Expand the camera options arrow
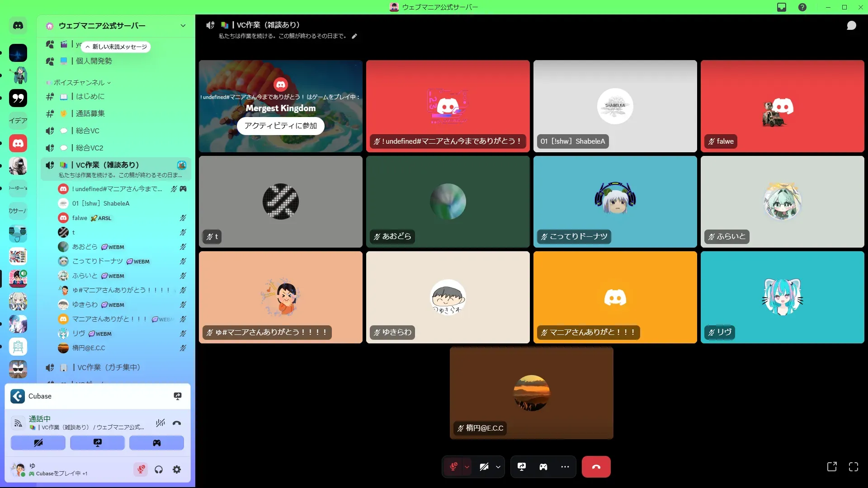This screenshot has height=488, width=868. click(498, 467)
